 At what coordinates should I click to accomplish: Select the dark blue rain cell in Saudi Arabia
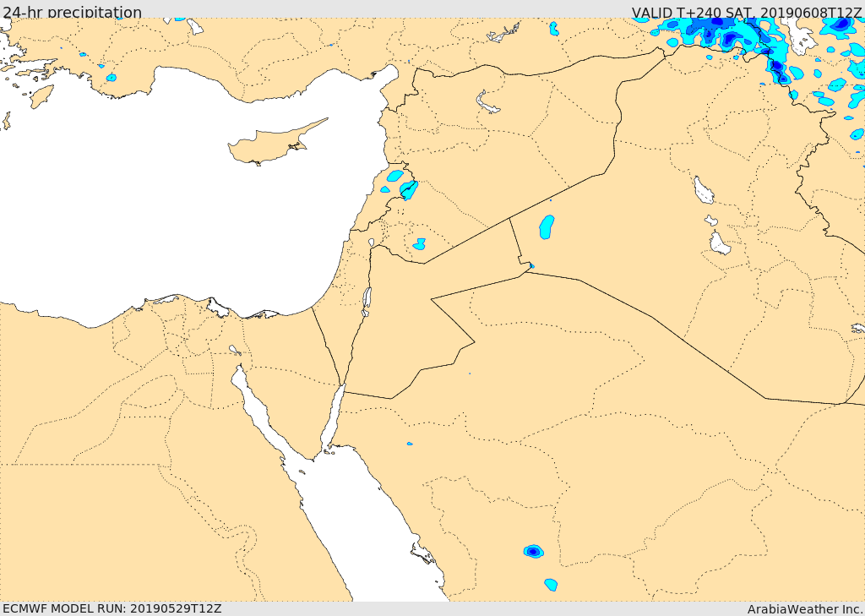point(532,552)
